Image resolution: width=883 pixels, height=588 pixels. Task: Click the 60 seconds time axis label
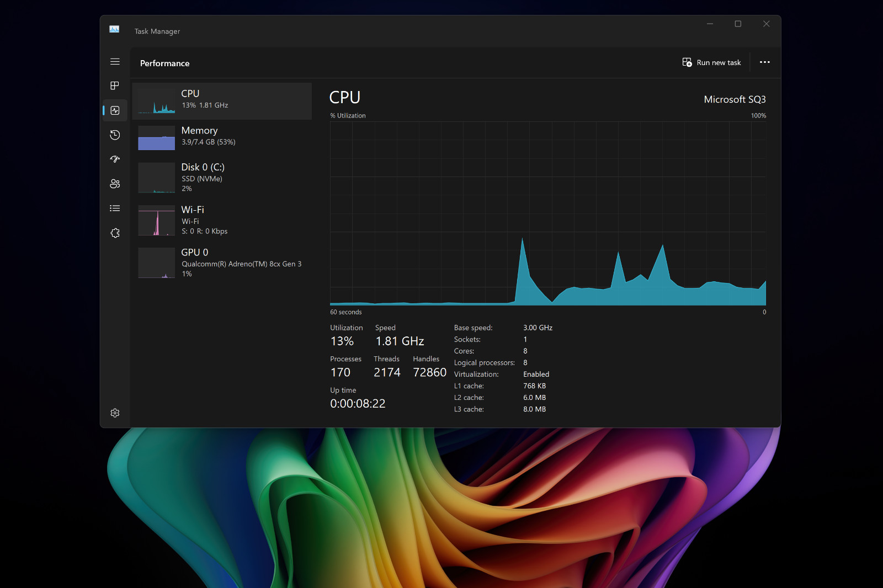[346, 312]
